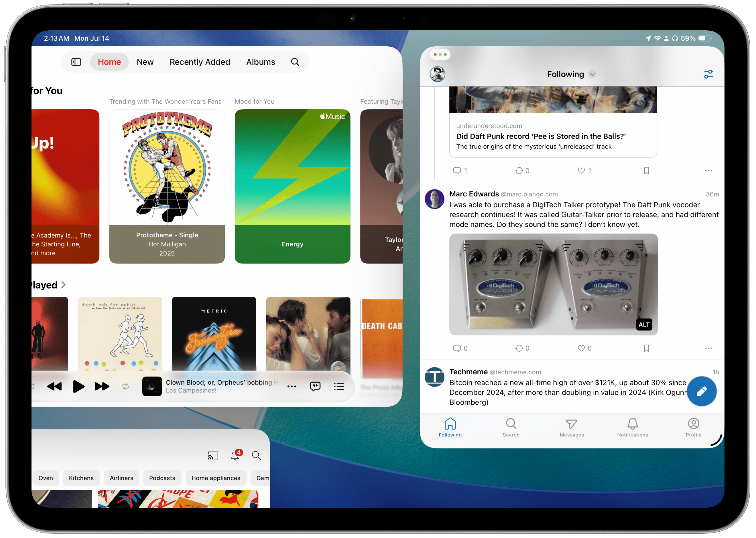The image size is (756, 538).
Task: Open more options on Marc Edwards' post
Action: [x=708, y=348]
